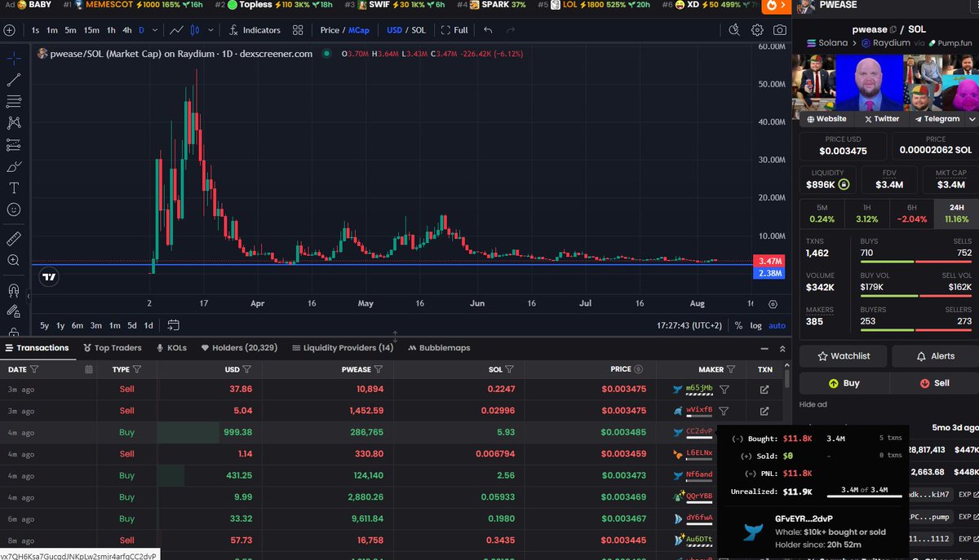Click the Sell button in side panel
The image size is (979, 560).
pyautogui.click(x=934, y=383)
